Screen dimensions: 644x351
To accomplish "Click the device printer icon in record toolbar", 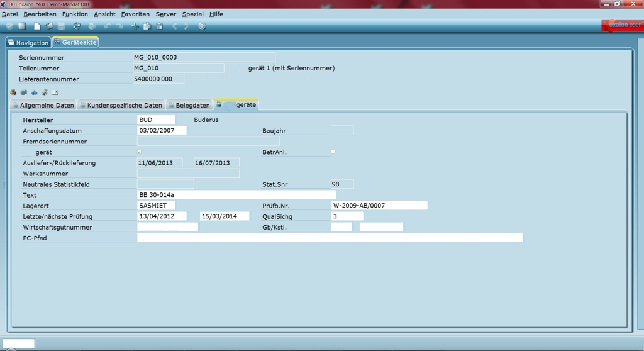I will 45,92.
